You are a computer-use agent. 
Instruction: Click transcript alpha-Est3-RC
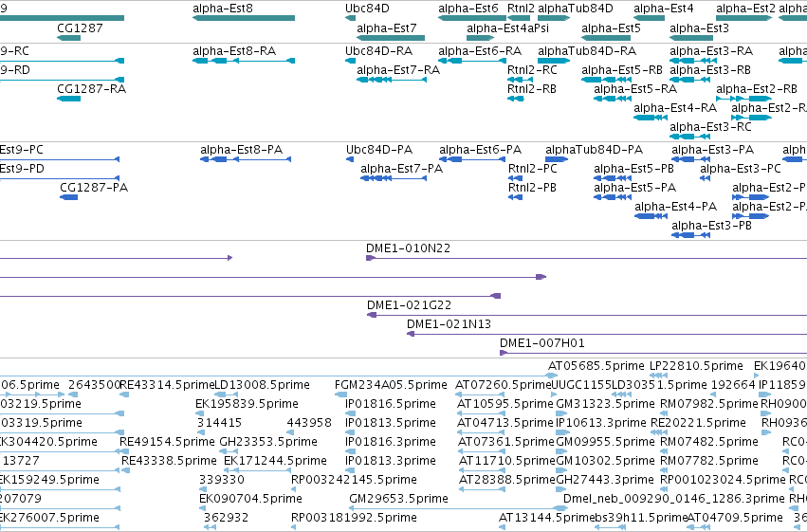689,137
